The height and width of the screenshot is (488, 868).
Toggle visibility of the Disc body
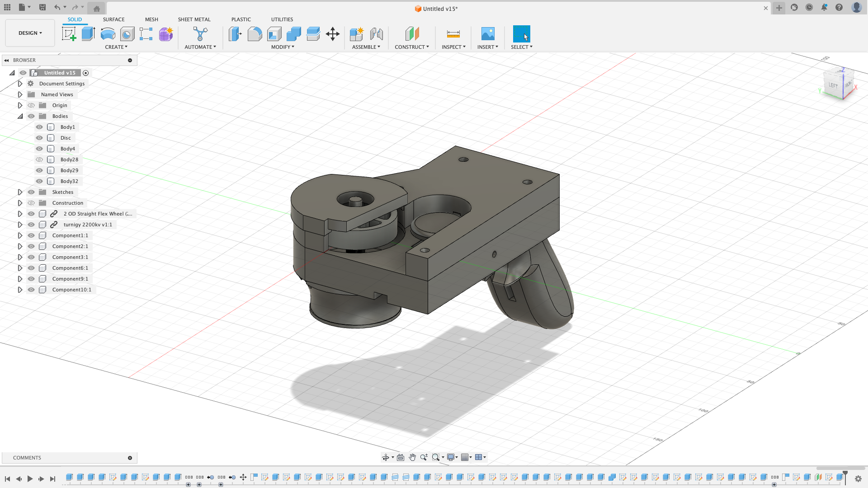click(39, 138)
